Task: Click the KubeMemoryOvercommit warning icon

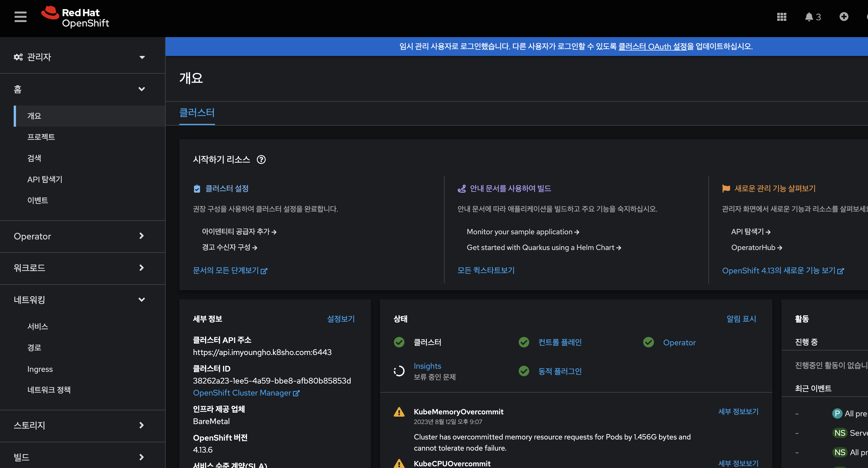Action: click(399, 412)
